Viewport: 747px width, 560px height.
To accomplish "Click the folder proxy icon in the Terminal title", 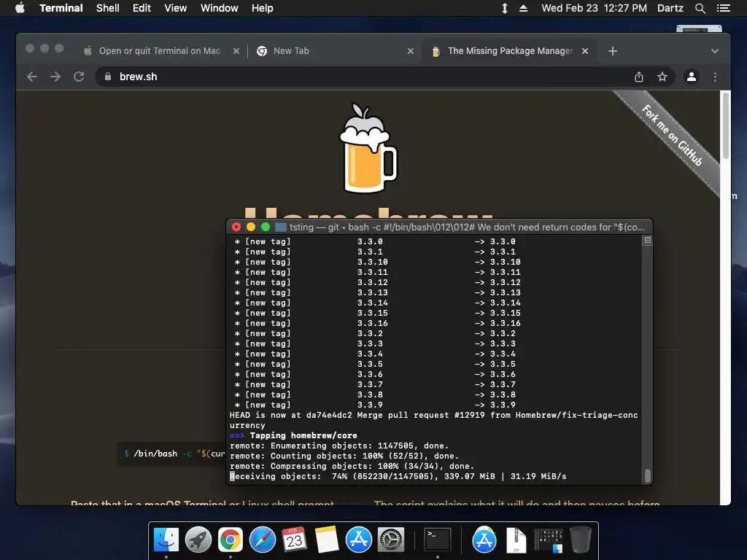I will pyautogui.click(x=281, y=227).
